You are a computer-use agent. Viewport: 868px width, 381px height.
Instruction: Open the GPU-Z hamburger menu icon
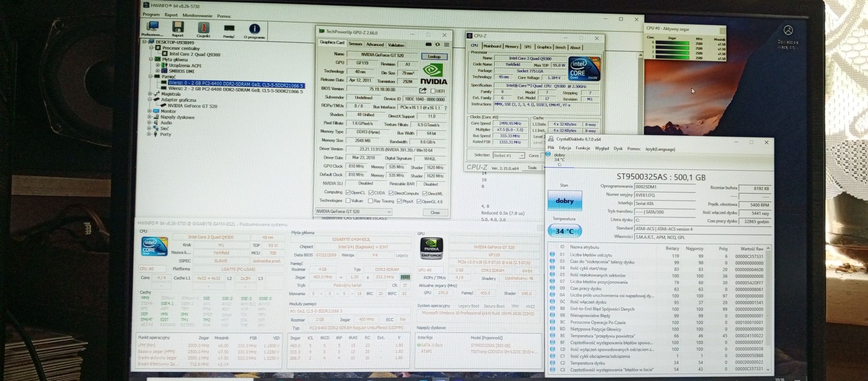click(446, 45)
